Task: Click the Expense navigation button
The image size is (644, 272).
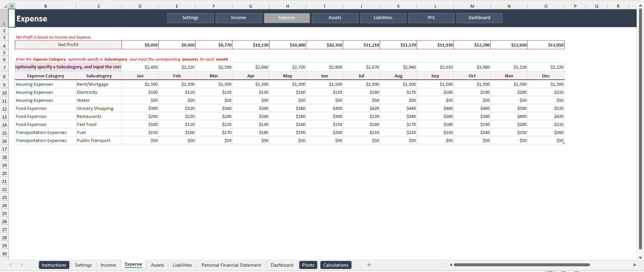Action: 287,18
